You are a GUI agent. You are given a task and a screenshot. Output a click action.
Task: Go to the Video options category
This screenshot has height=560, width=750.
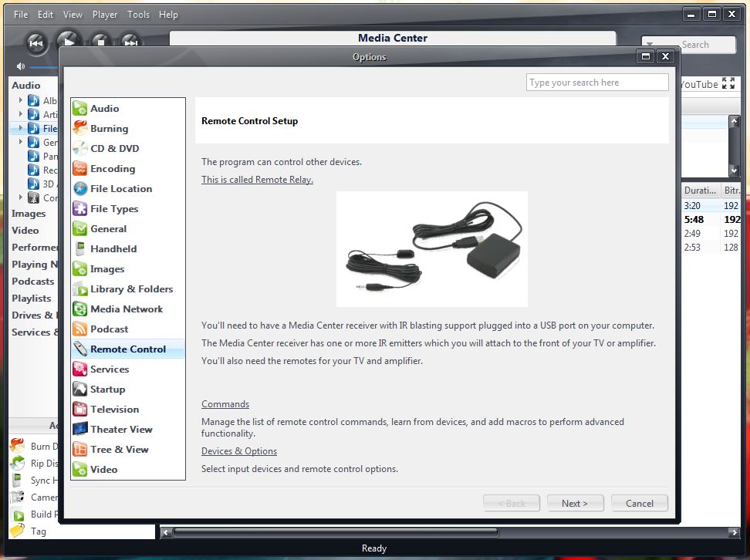(128, 470)
